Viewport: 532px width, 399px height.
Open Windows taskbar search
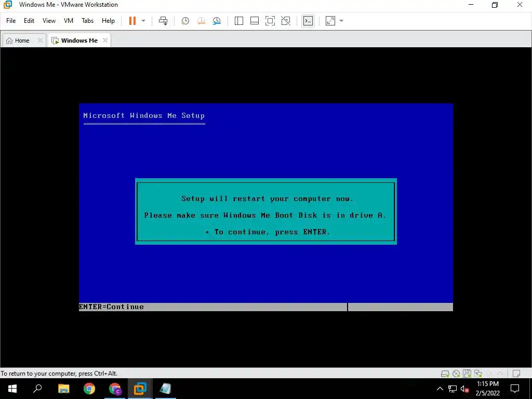[x=37, y=389]
